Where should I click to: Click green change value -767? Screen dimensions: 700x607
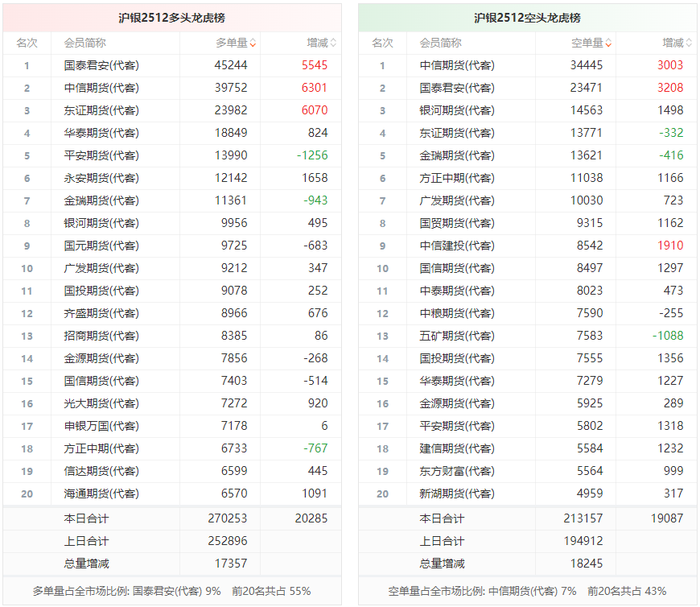click(315, 448)
